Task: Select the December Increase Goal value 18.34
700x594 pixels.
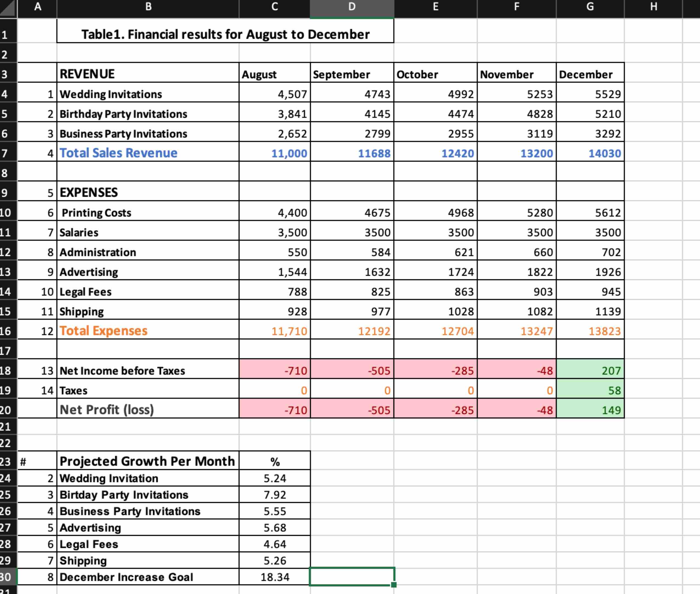Action: (274, 577)
